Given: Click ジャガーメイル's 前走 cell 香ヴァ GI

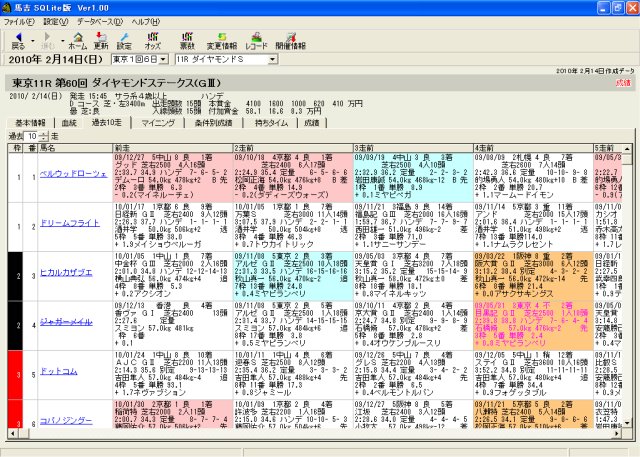Looking at the screenshot, I should coord(173,326).
